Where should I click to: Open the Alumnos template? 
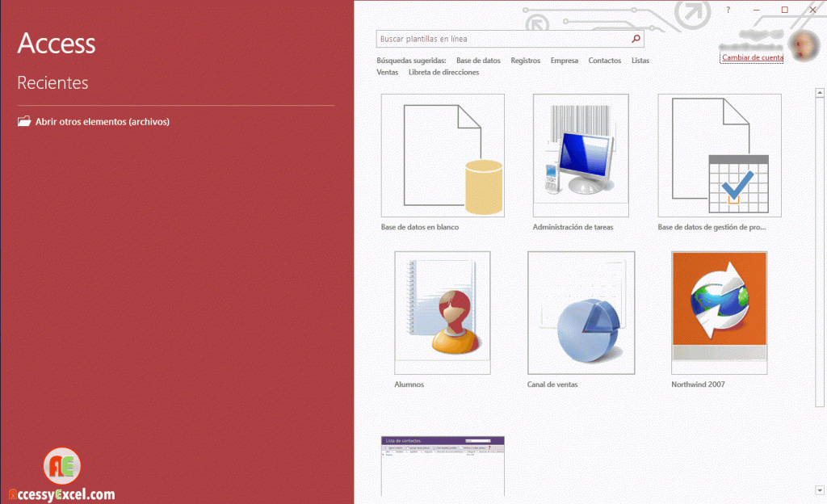coord(442,313)
